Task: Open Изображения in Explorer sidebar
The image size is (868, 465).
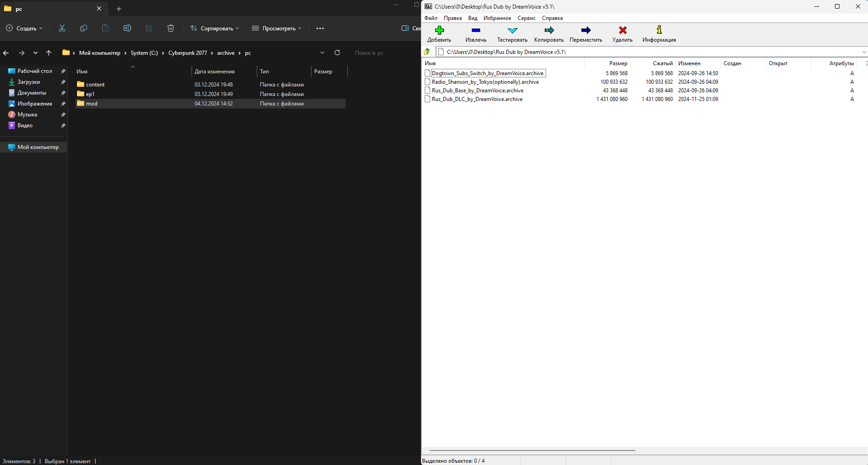Action: (x=34, y=104)
